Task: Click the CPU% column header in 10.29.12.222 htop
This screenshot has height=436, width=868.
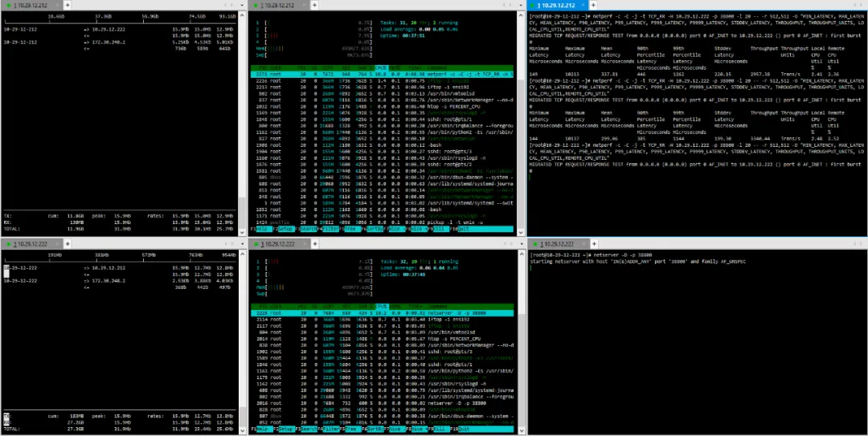Action: pos(382,306)
